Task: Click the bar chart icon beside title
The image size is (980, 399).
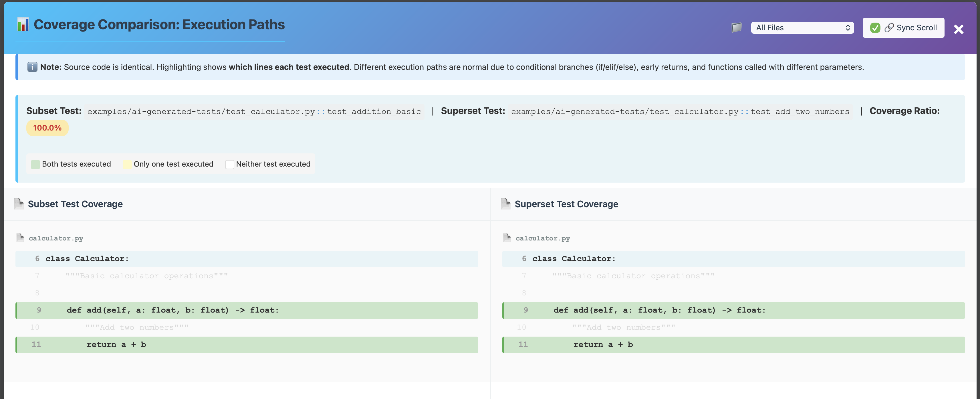Action: click(23, 25)
